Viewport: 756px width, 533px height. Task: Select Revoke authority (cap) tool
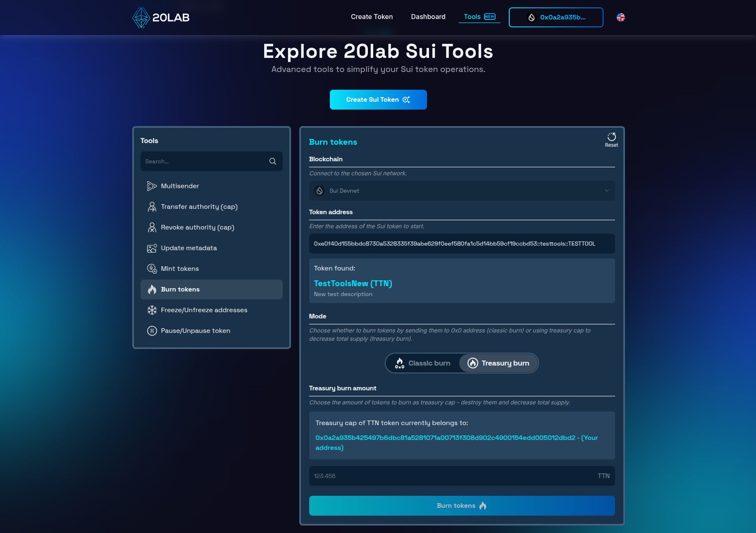click(x=211, y=227)
